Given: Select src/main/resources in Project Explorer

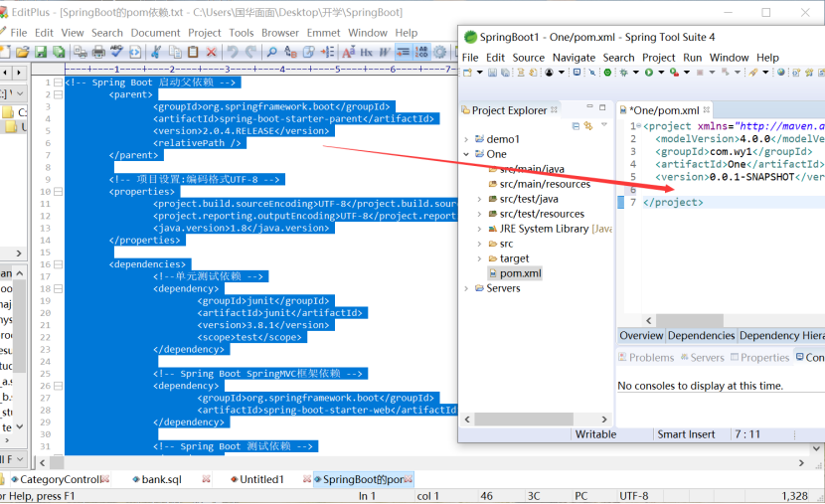Looking at the screenshot, I should [540, 184].
